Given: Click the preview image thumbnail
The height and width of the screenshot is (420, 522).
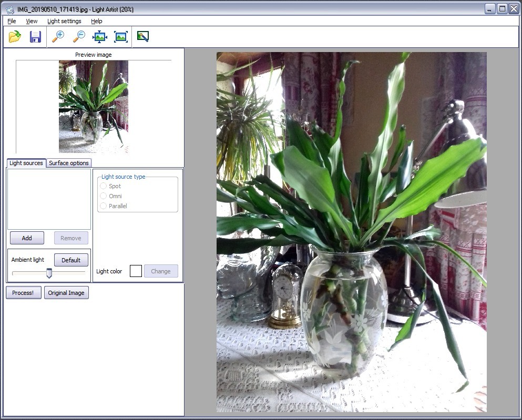Looking at the screenshot, I should (x=94, y=107).
